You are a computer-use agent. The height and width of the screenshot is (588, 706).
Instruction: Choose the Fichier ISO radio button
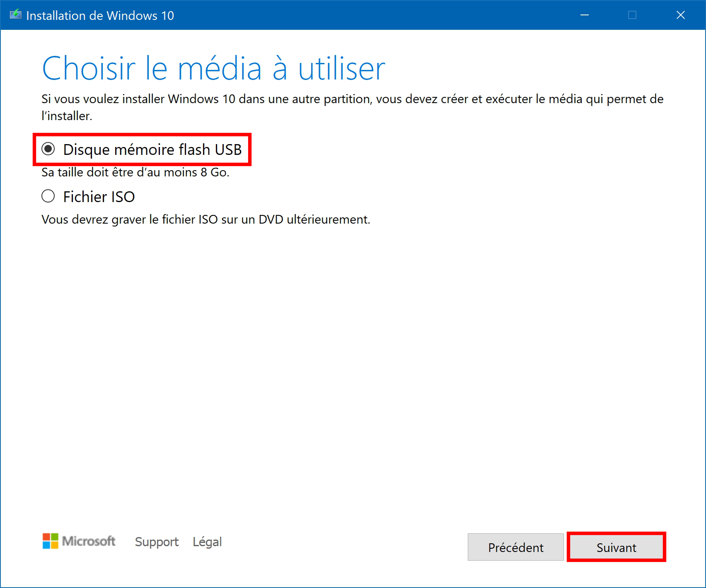(48, 196)
